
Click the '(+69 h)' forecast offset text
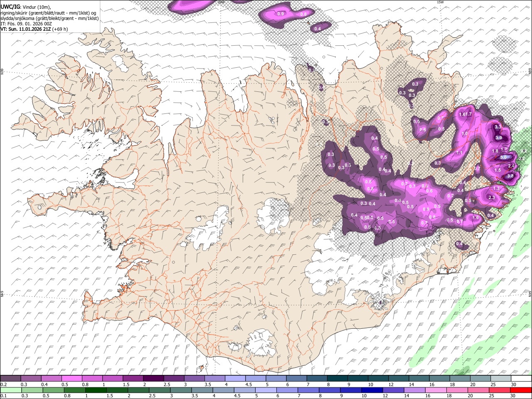pyautogui.click(x=60, y=29)
